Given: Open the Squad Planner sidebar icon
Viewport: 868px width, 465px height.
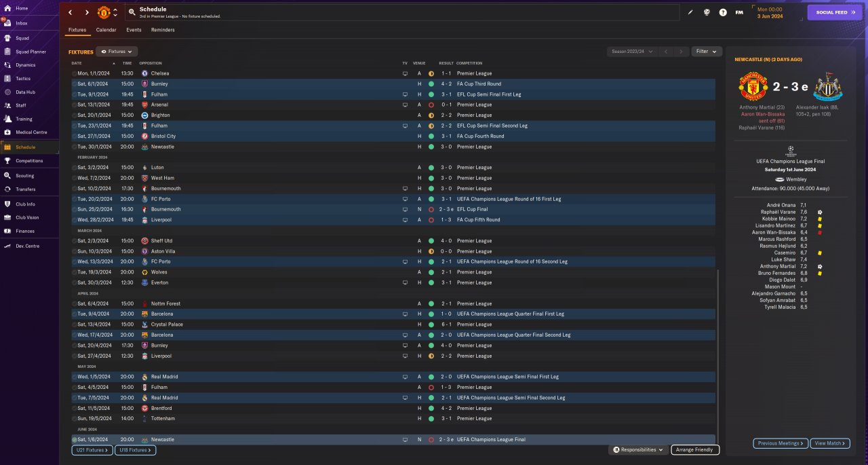Looking at the screenshot, I should point(7,52).
